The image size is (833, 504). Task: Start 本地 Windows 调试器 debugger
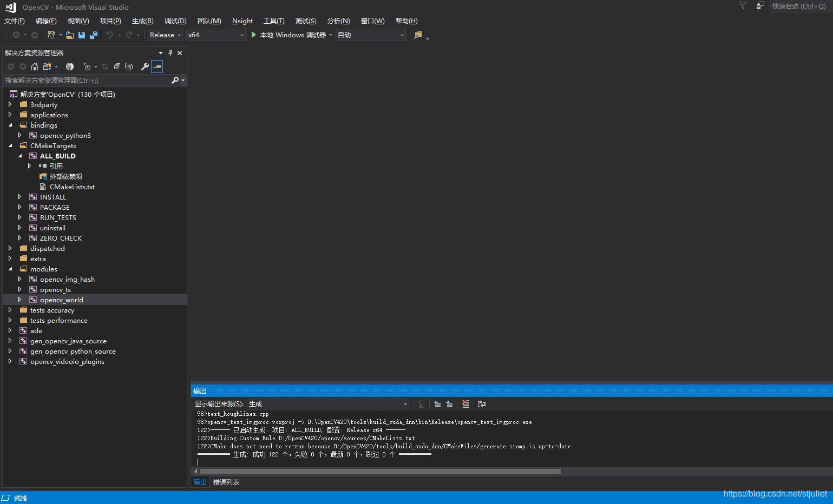[x=293, y=35]
